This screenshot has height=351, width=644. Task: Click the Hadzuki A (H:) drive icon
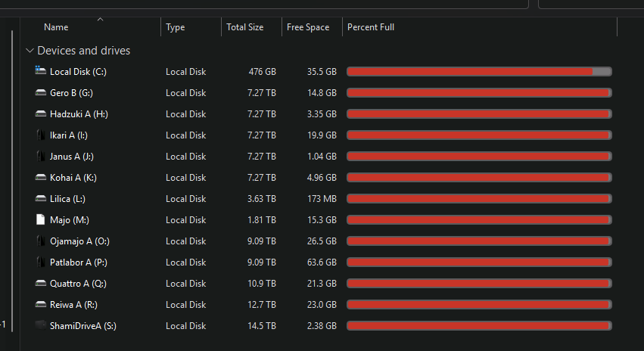(x=40, y=113)
